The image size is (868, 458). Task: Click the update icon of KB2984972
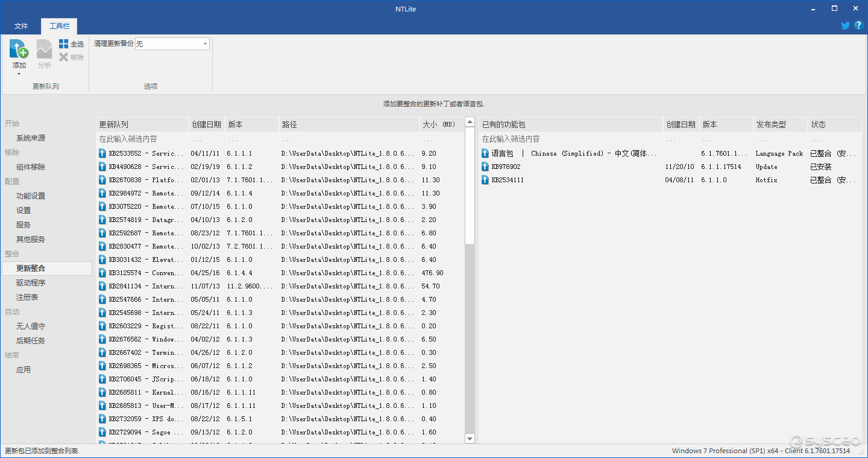tap(102, 193)
